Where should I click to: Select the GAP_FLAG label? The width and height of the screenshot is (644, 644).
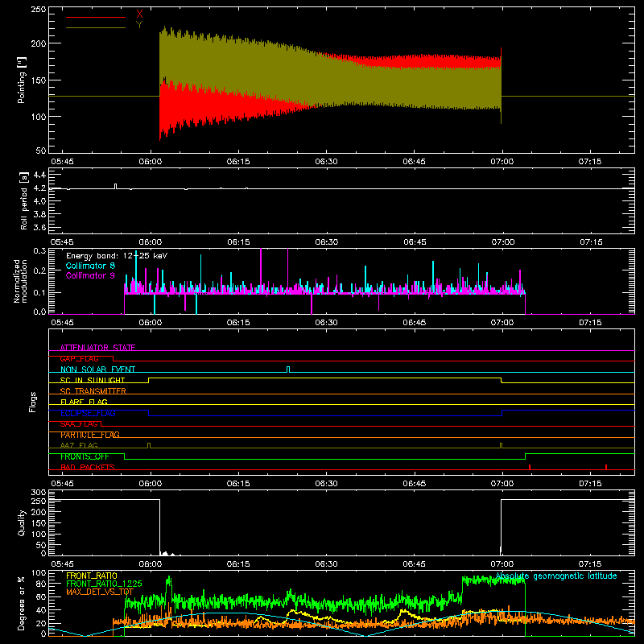pyautogui.click(x=79, y=358)
